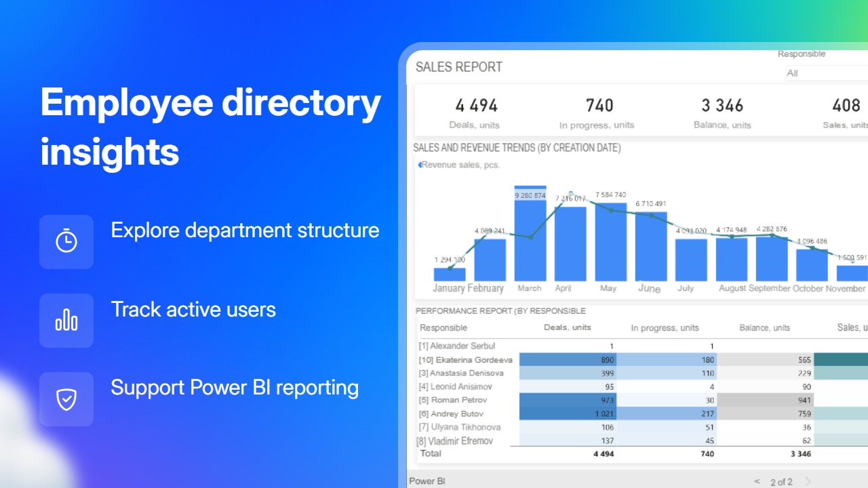Viewport: 868px width, 488px height.
Task: Sort by the Deals, units table column header
Action: tap(568, 327)
